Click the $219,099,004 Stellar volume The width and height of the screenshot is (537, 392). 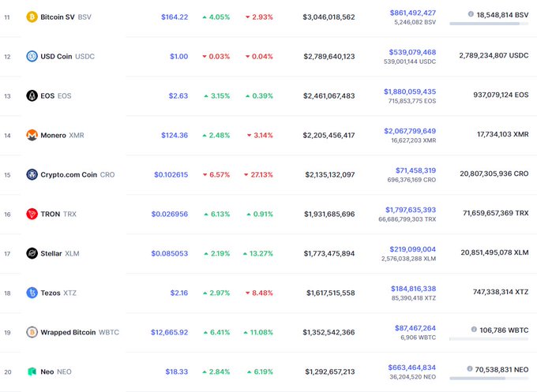click(x=413, y=249)
